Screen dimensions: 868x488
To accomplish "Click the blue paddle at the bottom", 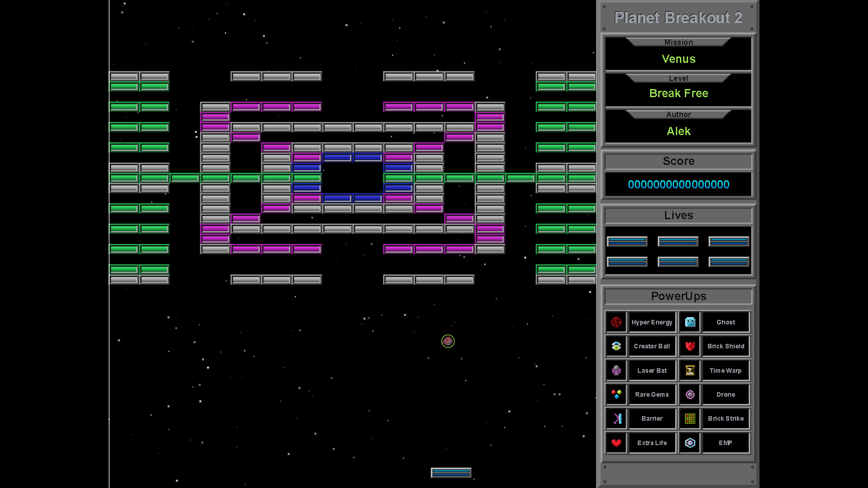I will [x=451, y=473].
